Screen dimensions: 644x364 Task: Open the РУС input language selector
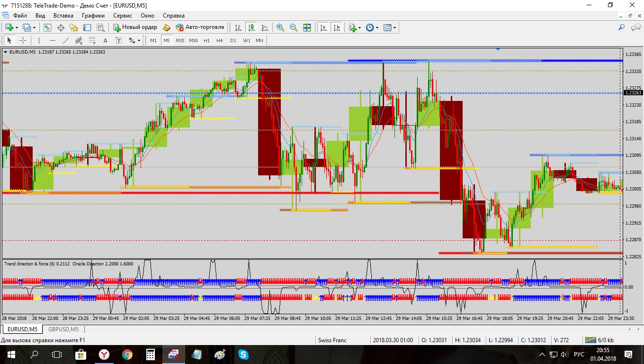[579, 354]
